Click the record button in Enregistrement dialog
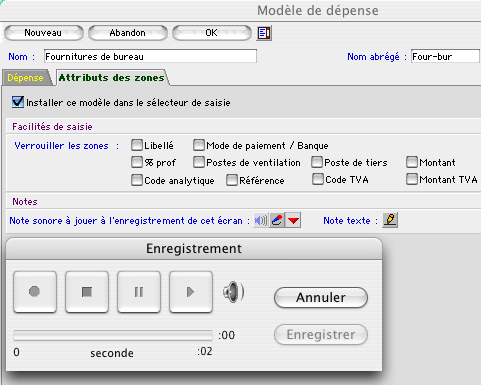This screenshot has height=385, width=481. pyautogui.click(x=35, y=292)
